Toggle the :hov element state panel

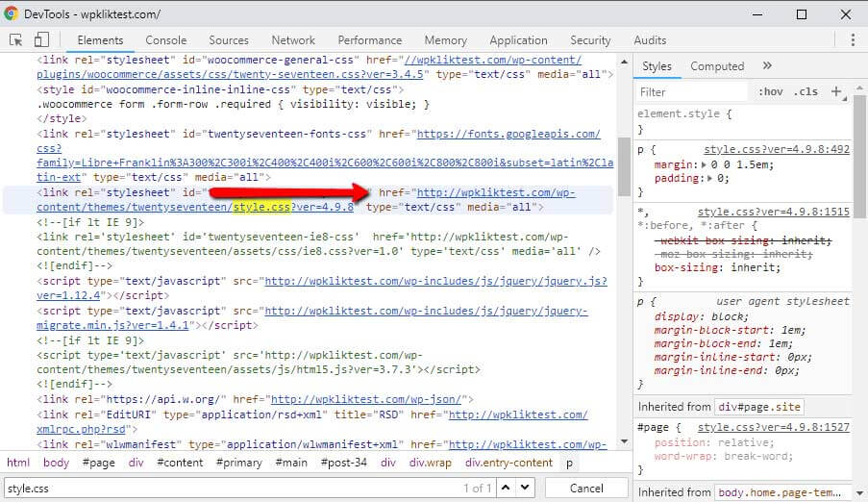(x=771, y=91)
